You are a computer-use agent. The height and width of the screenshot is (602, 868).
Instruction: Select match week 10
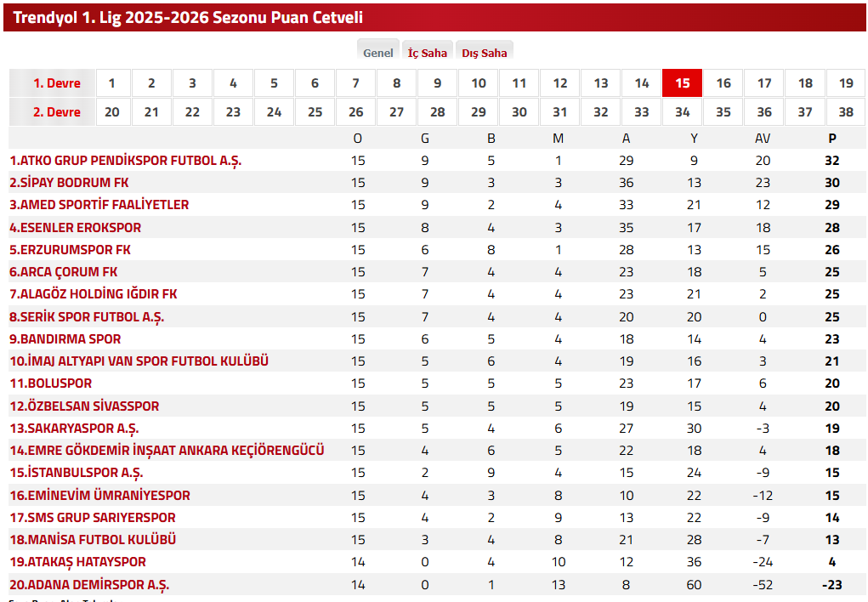tap(479, 83)
